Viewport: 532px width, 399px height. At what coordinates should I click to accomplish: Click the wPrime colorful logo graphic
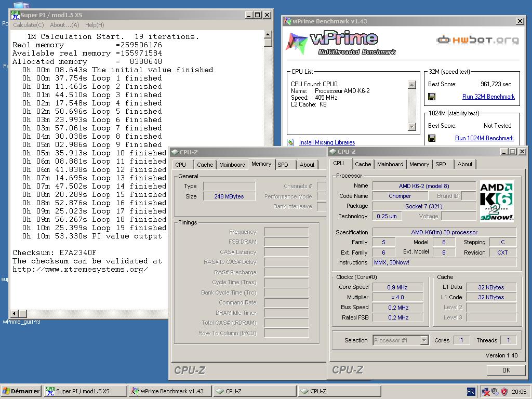point(297,43)
